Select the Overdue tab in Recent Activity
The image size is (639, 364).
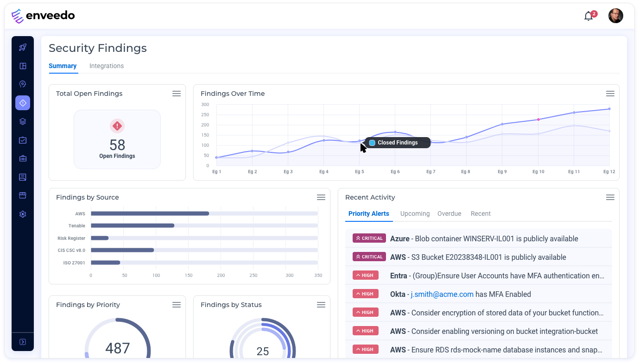click(x=449, y=213)
